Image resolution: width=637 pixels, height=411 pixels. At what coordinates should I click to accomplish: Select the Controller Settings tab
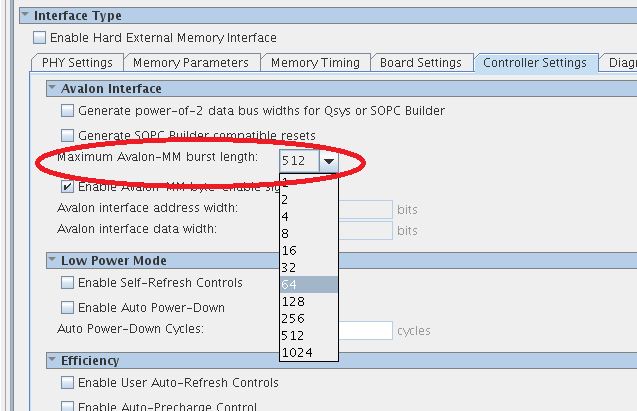point(534,63)
